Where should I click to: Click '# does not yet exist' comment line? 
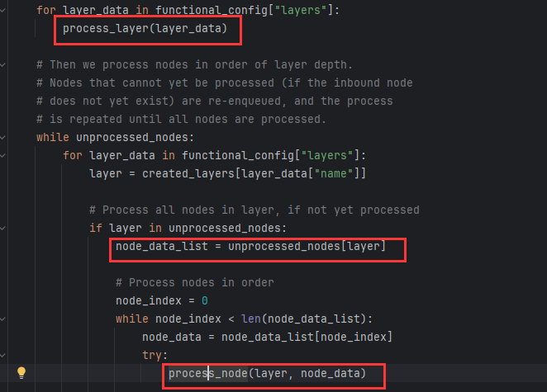214,101
